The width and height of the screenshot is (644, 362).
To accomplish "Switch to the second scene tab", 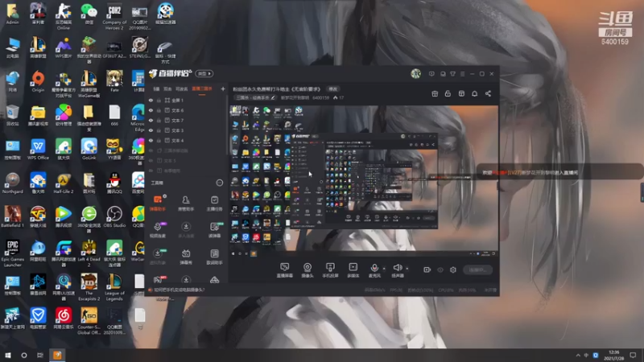I will [167, 88].
